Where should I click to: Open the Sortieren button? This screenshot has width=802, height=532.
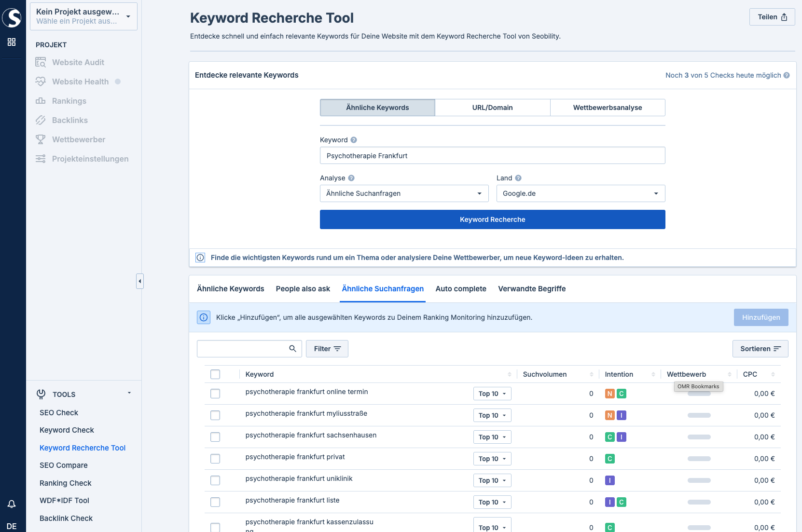pos(761,349)
